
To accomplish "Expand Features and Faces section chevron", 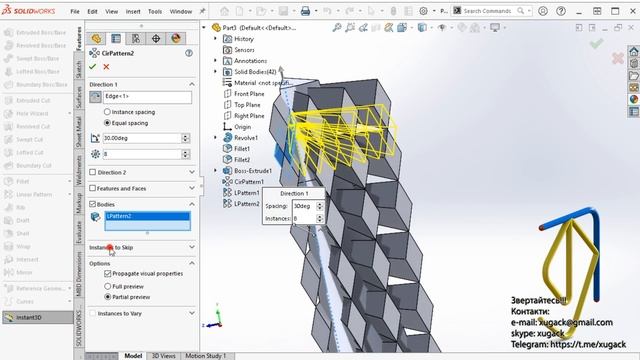I will point(192,188).
